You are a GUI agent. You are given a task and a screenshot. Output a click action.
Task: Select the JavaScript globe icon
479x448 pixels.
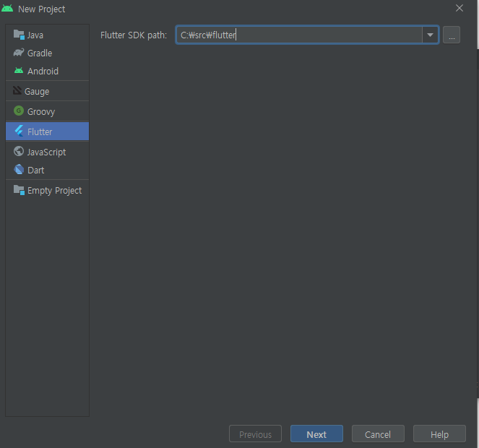pos(19,151)
